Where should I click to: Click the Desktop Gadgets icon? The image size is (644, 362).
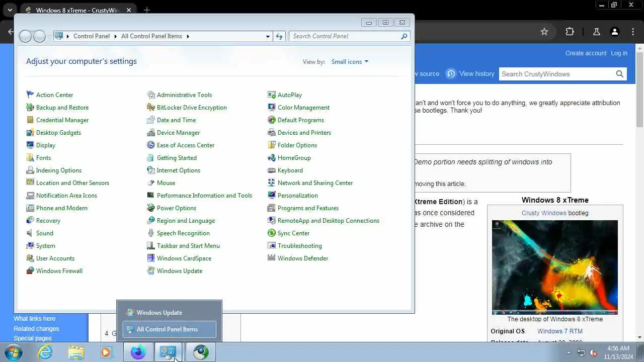coord(30,133)
